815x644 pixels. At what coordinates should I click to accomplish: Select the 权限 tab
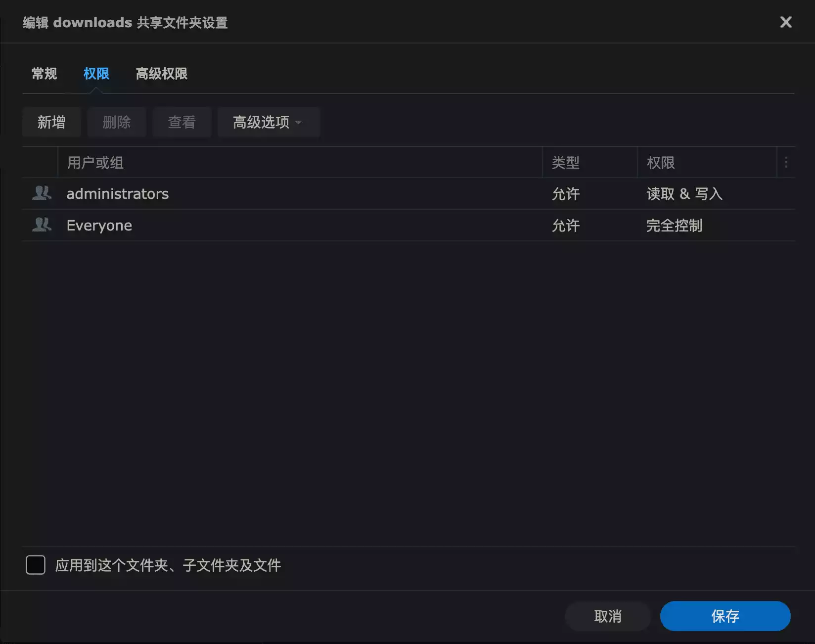tap(96, 74)
